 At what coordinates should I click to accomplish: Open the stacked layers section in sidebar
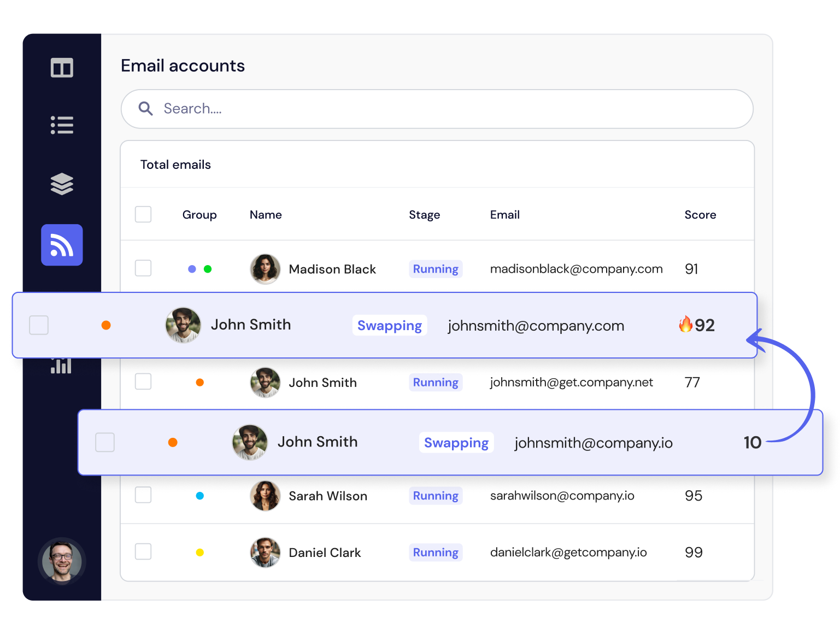(x=62, y=184)
